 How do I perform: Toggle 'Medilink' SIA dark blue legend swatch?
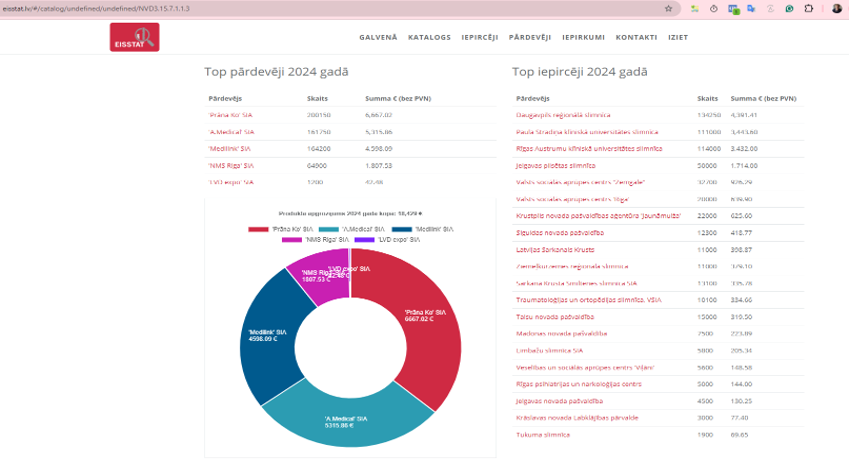point(402,229)
